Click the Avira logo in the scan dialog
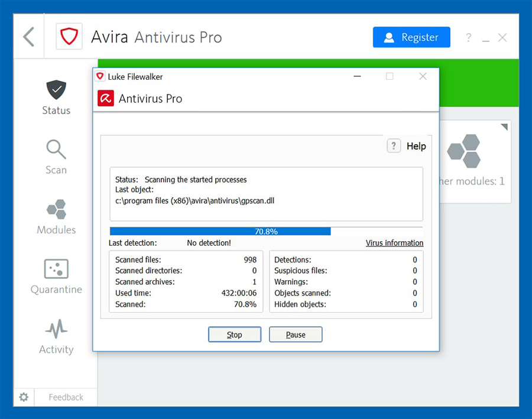532x419 pixels. pos(105,98)
